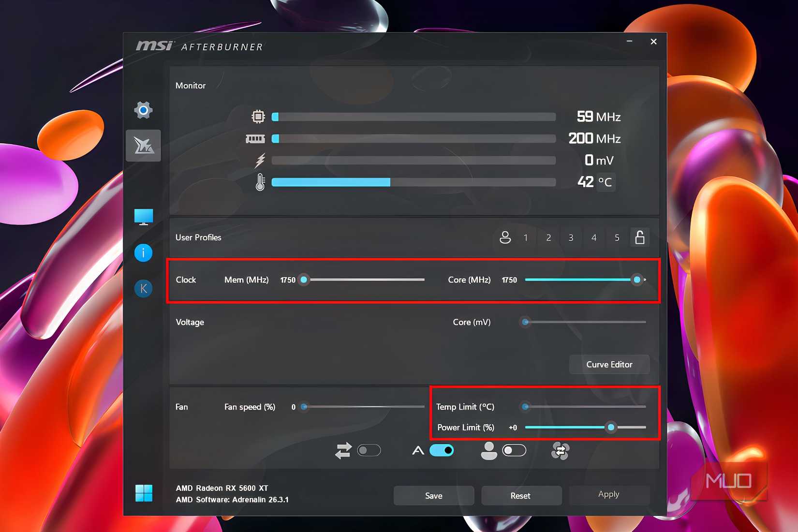
Task: Reset all settings to default
Action: click(x=521, y=495)
